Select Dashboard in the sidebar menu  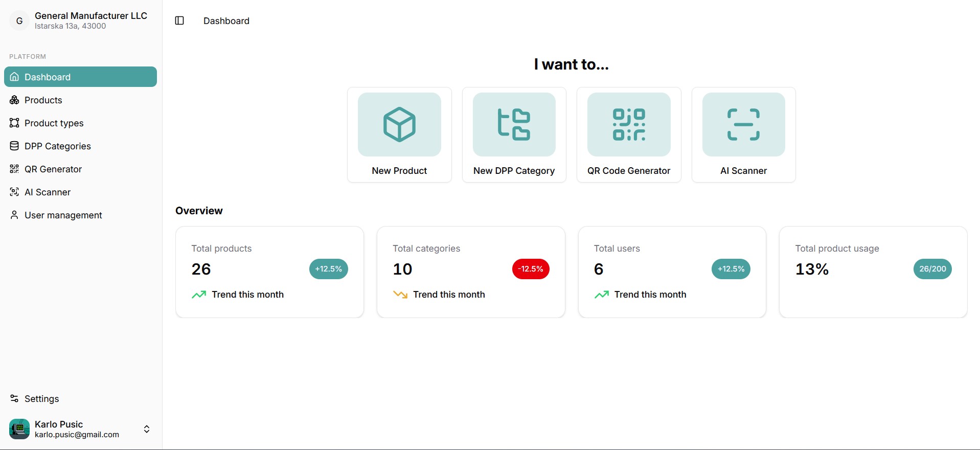coord(80,77)
